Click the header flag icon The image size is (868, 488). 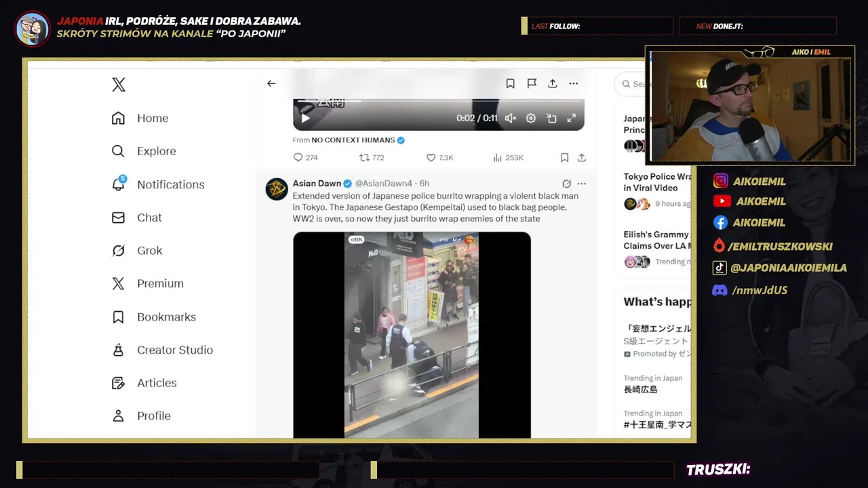532,83
